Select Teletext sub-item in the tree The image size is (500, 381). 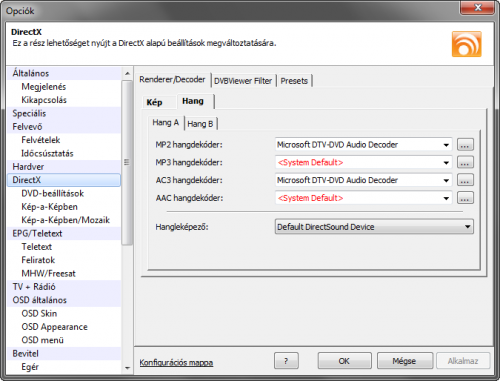pyautogui.click(x=64, y=247)
